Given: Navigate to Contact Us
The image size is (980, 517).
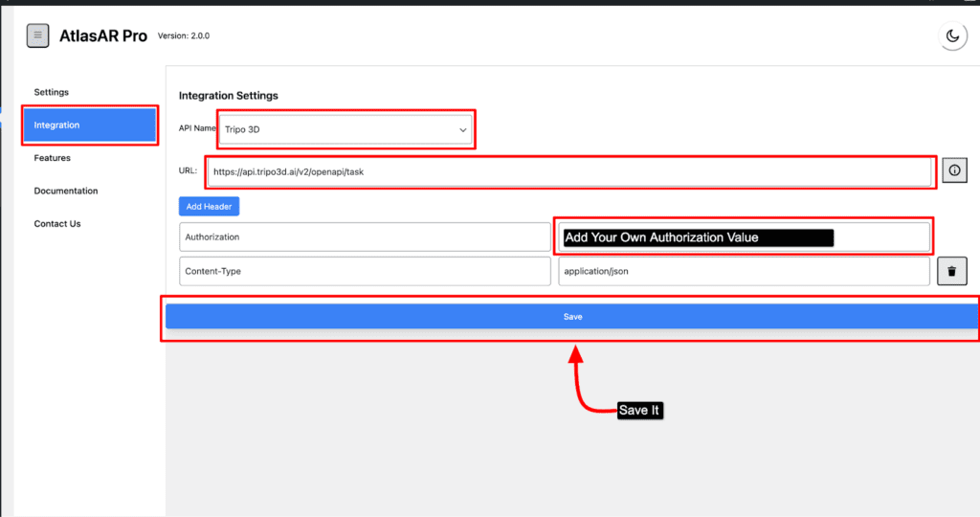Looking at the screenshot, I should click(57, 224).
